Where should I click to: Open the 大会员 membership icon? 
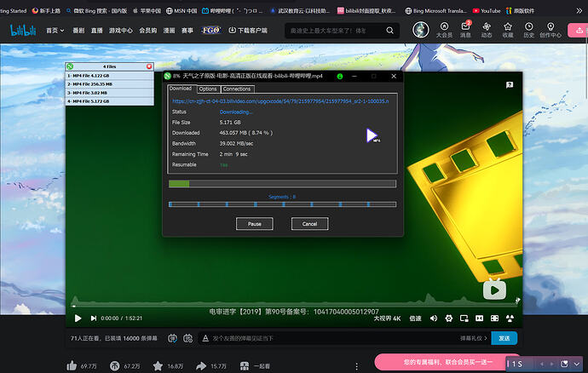[444, 30]
